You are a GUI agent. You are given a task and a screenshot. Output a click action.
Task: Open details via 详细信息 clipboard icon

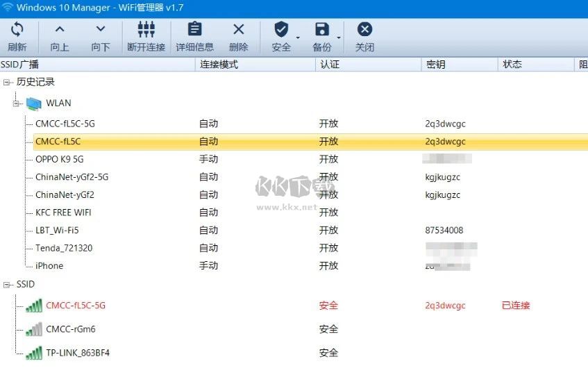(x=194, y=29)
